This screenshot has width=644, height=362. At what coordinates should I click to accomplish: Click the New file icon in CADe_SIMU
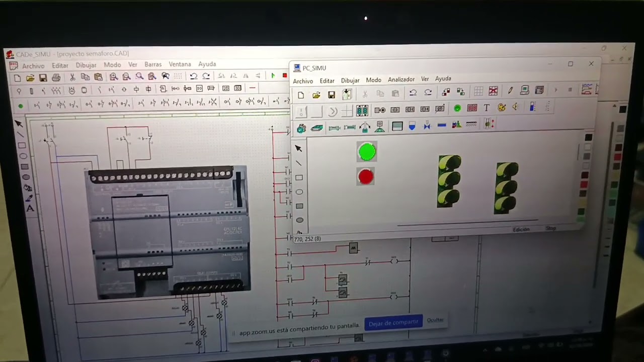pos(18,78)
